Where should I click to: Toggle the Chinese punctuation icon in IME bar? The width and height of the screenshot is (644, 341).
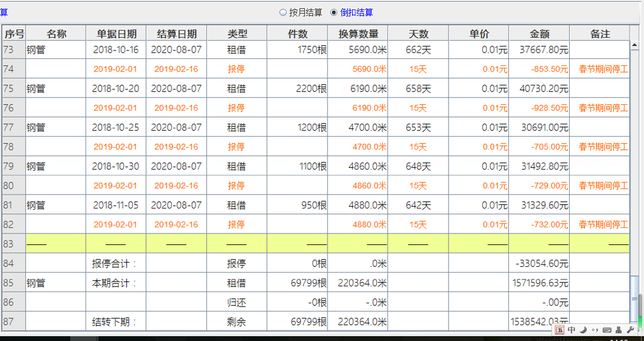click(x=595, y=330)
